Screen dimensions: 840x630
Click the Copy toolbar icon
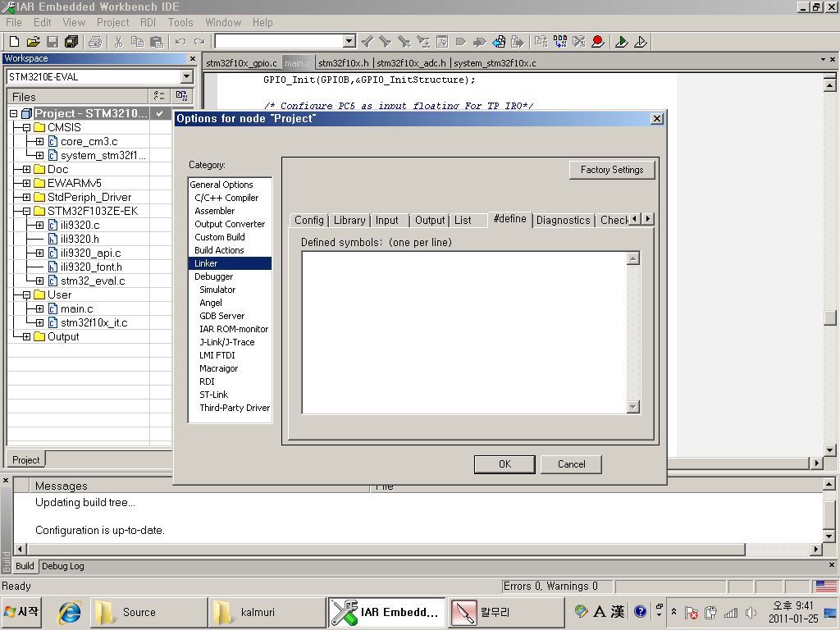137,42
